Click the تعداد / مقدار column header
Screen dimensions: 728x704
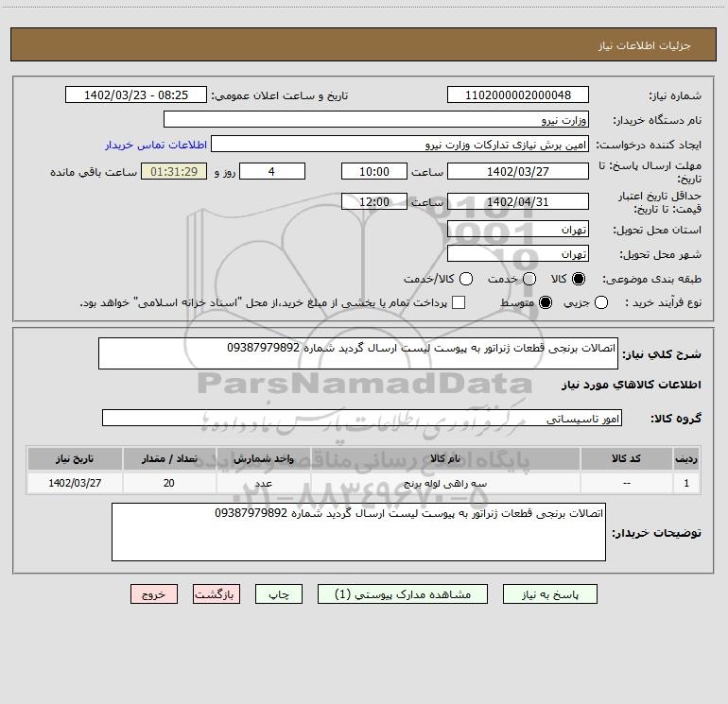[x=169, y=458]
